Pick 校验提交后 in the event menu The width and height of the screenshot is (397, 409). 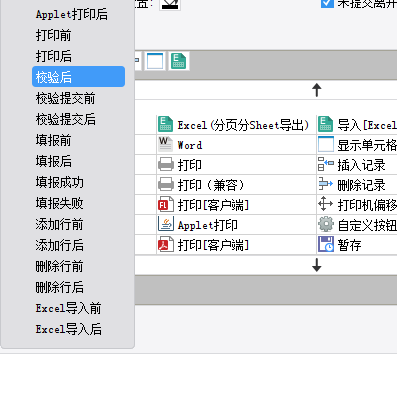point(66,119)
